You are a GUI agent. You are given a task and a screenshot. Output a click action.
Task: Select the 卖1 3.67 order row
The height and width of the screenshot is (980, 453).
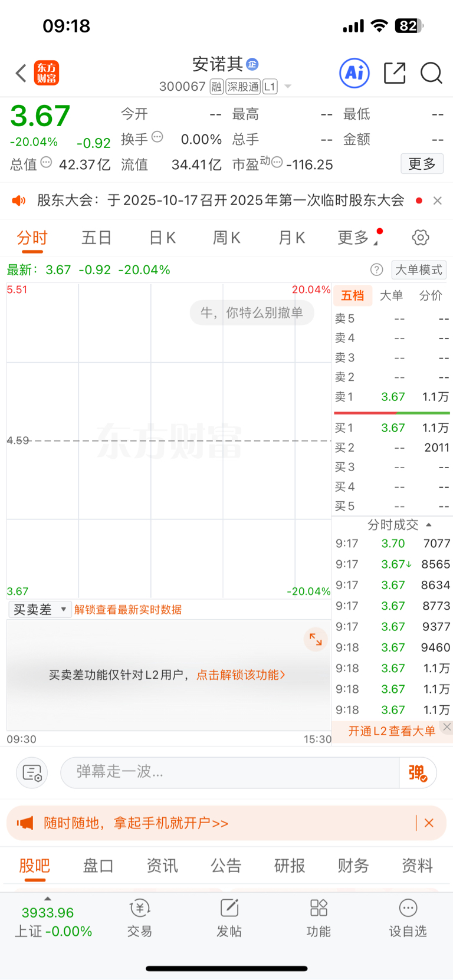[392, 397]
